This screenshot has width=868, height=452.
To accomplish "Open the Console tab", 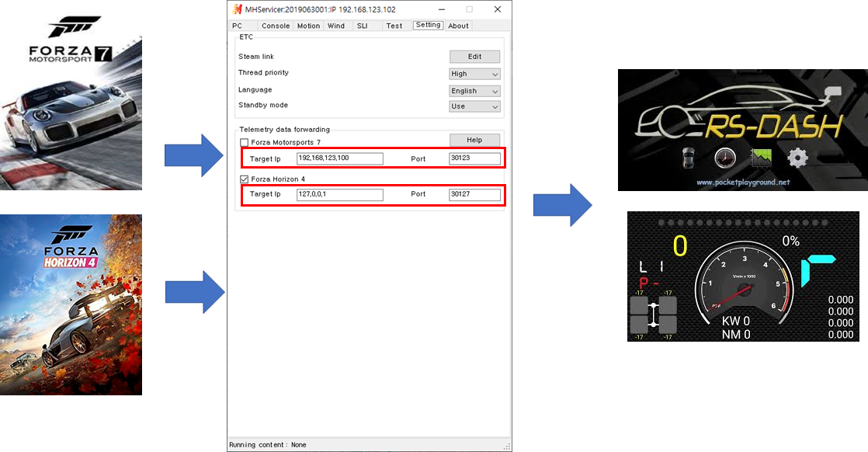I will 276,26.
